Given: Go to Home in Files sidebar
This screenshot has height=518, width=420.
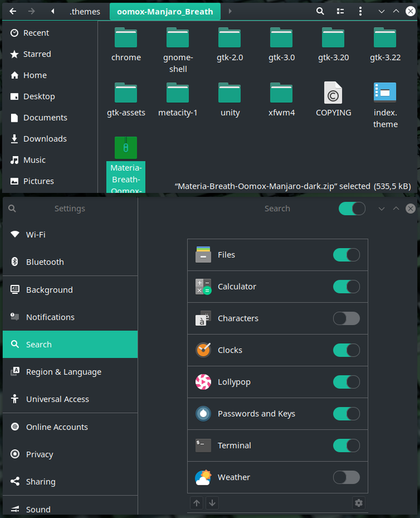Looking at the screenshot, I should point(50,75).
